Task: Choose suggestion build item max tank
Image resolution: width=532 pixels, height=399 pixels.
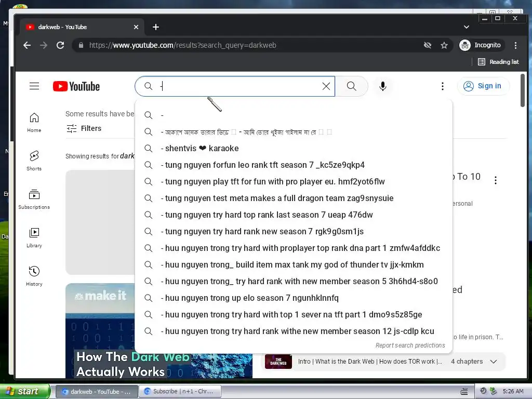Action: 294,264
